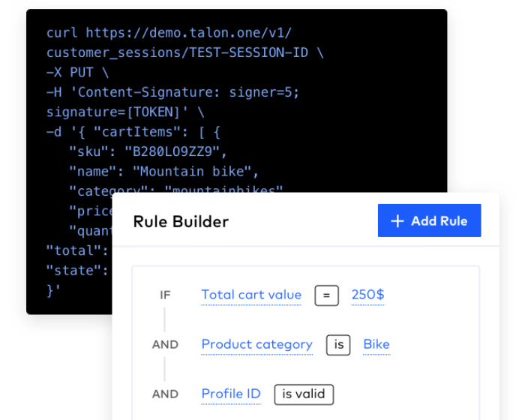Click the Mountain bike name line
Screen dimensions: 522x420
click(163, 171)
